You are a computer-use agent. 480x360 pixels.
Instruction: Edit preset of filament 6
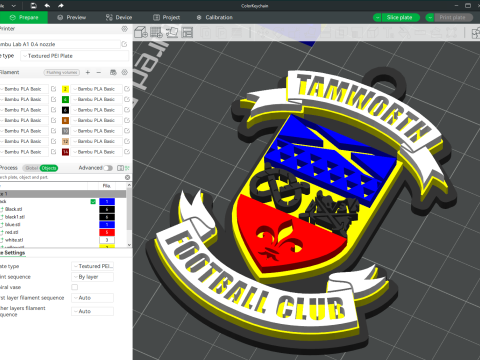[127, 110]
